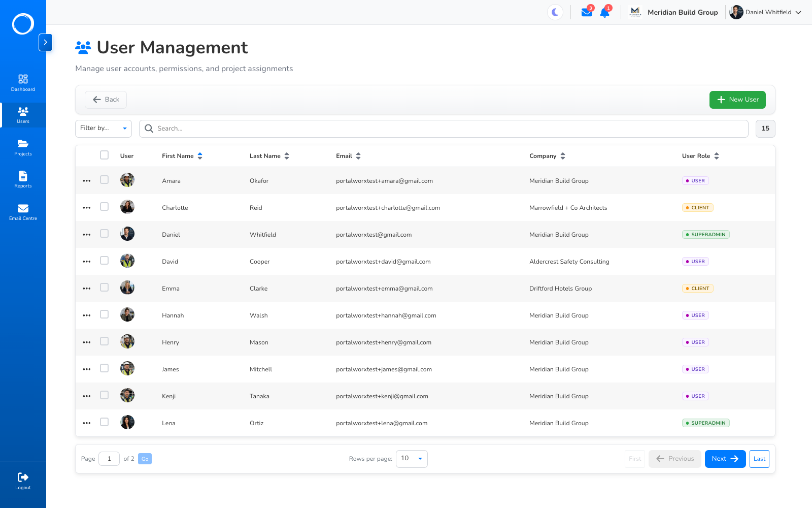Click the page number input
The width and height of the screenshot is (812, 508).
109,459
